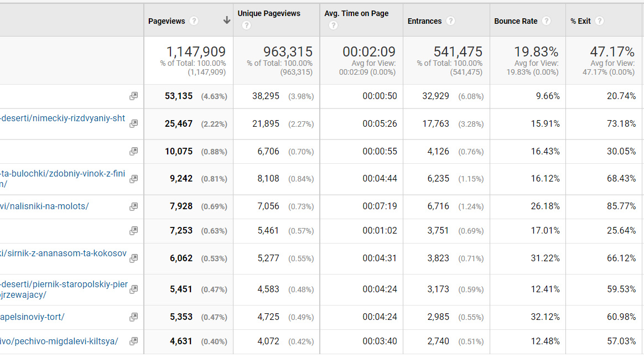Sort table by Unique Pageviews column
Image resolution: width=644 pixels, height=357 pixels.
(x=269, y=13)
